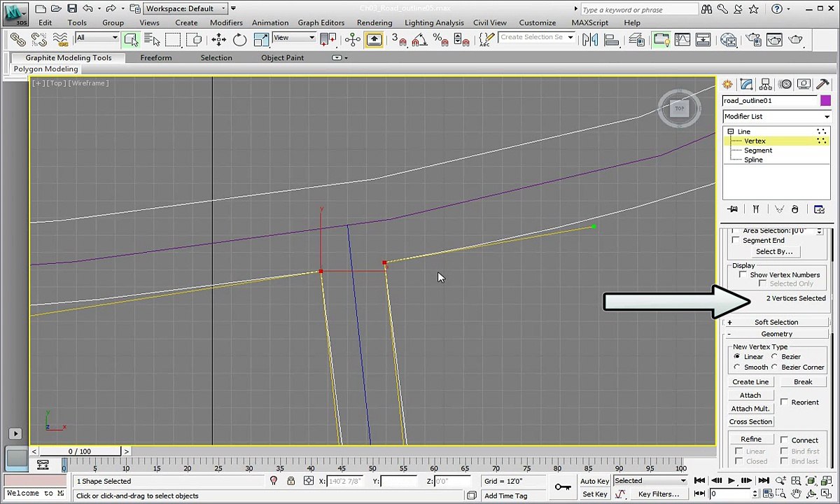
Task: Open the Edit menu
Action: (45, 22)
